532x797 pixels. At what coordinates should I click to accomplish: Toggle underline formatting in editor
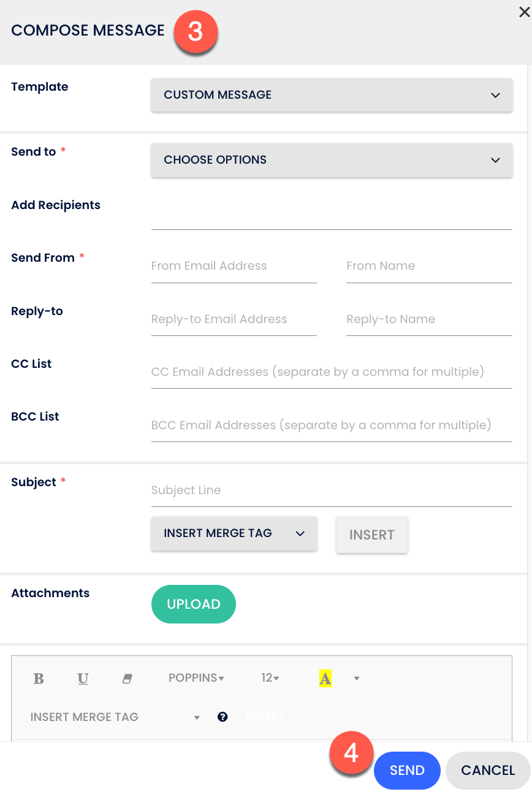pos(83,679)
